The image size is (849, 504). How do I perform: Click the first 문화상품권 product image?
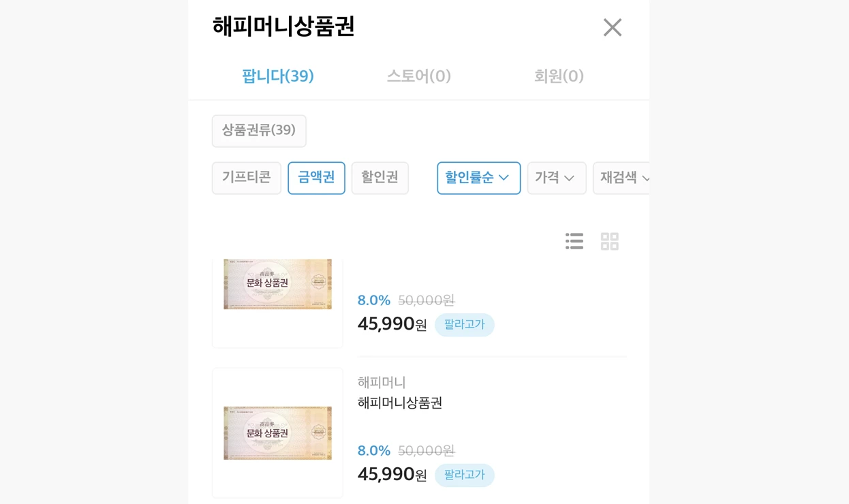(x=277, y=284)
